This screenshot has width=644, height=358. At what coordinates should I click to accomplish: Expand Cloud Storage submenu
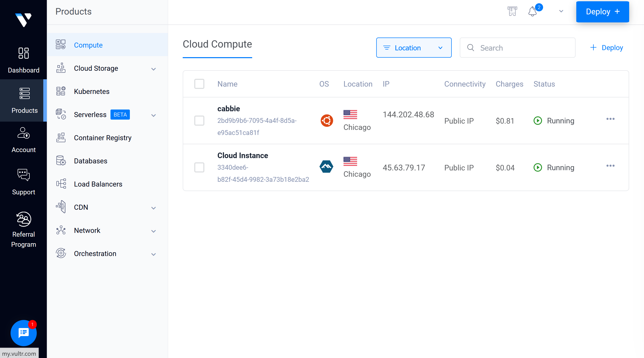point(154,69)
